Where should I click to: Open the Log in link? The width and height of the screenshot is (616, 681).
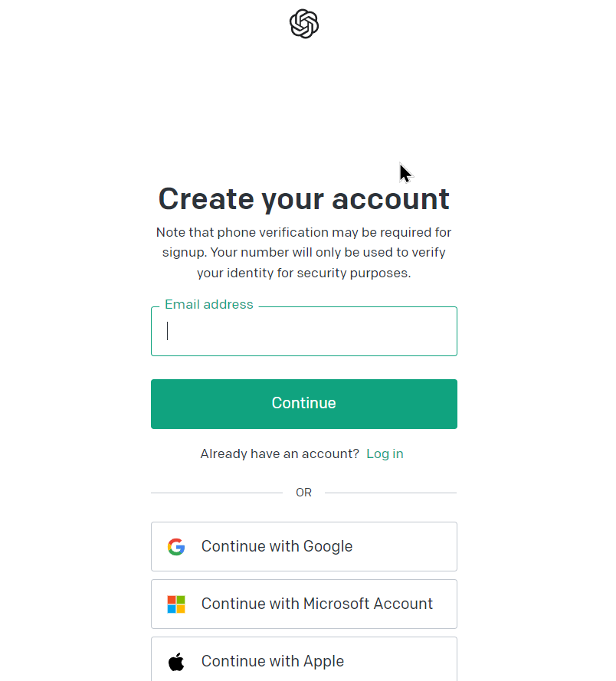(x=385, y=453)
